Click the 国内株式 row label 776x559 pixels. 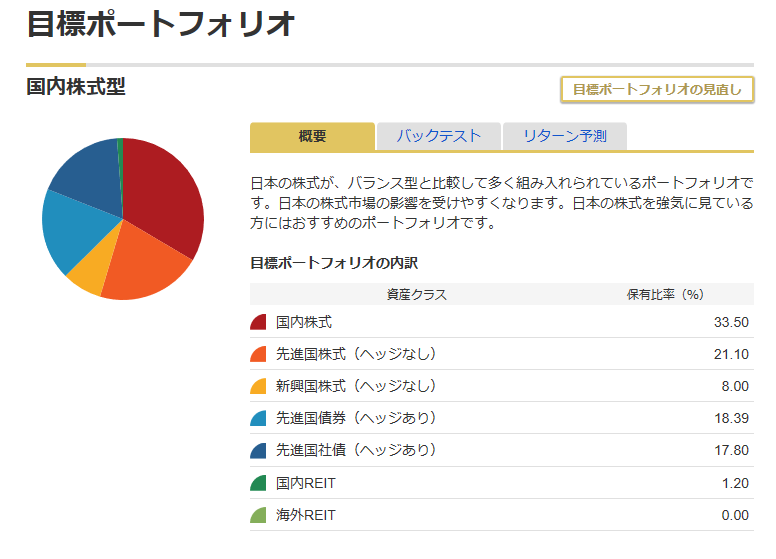tap(304, 322)
